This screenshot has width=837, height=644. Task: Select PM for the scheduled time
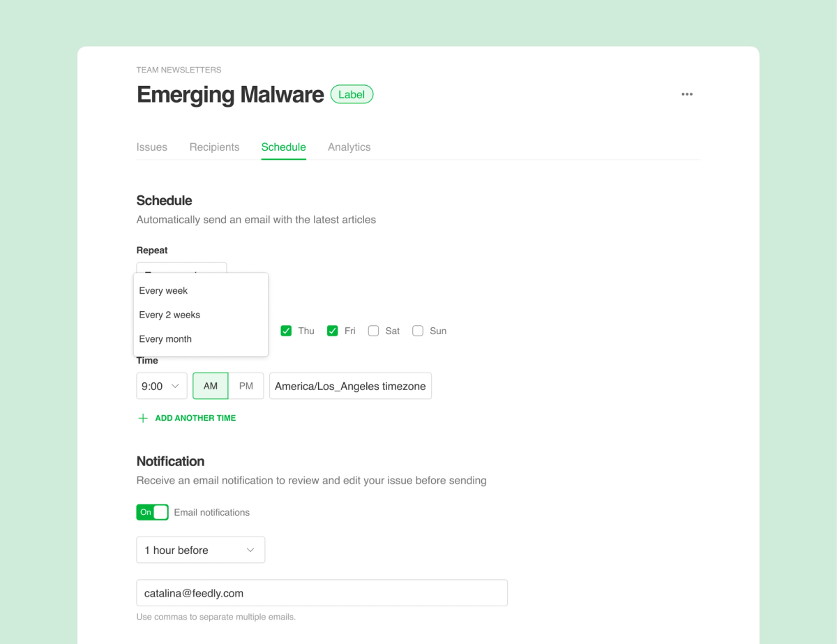(246, 386)
